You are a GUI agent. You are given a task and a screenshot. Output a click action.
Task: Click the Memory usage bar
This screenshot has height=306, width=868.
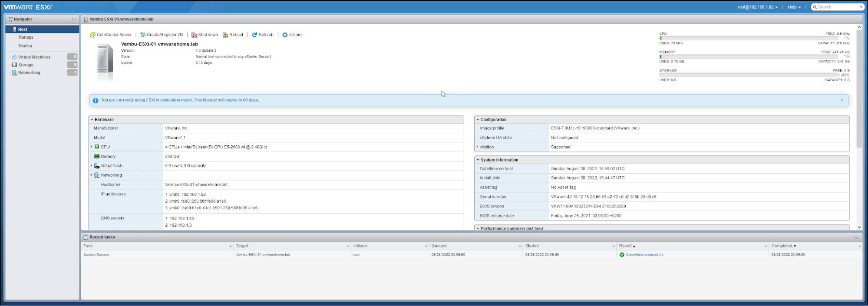click(749, 56)
